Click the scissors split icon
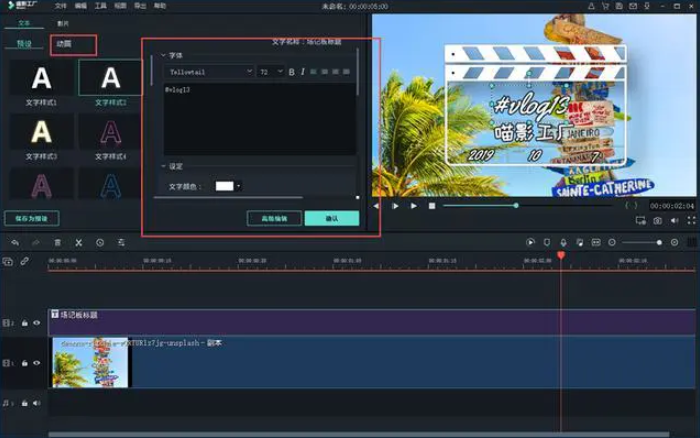This screenshot has width=700, height=438. pos(78,242)
